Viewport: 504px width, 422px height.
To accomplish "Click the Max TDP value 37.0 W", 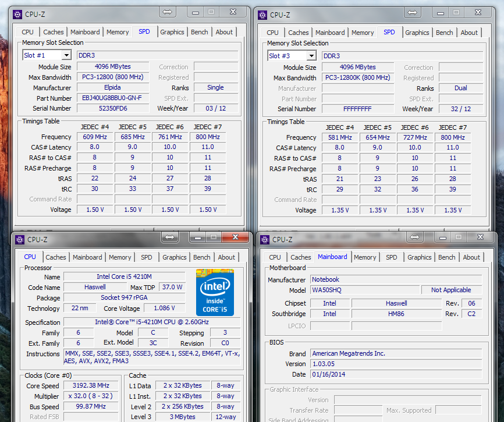I will click(x=172, y=287).
